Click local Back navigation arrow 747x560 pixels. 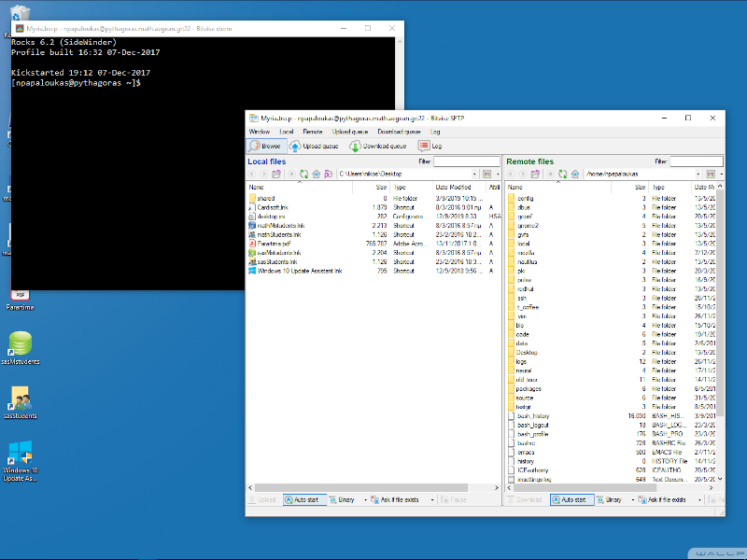[252, 174]
